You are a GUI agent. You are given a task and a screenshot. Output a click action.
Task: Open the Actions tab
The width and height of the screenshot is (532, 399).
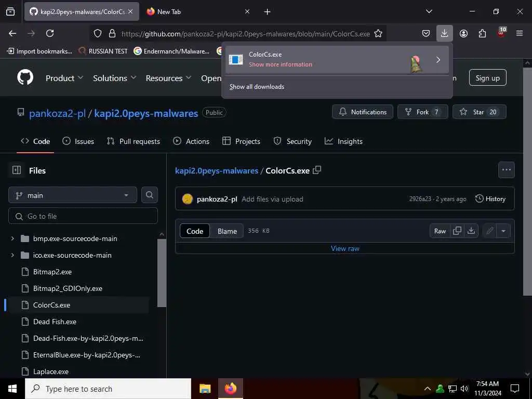191,141
